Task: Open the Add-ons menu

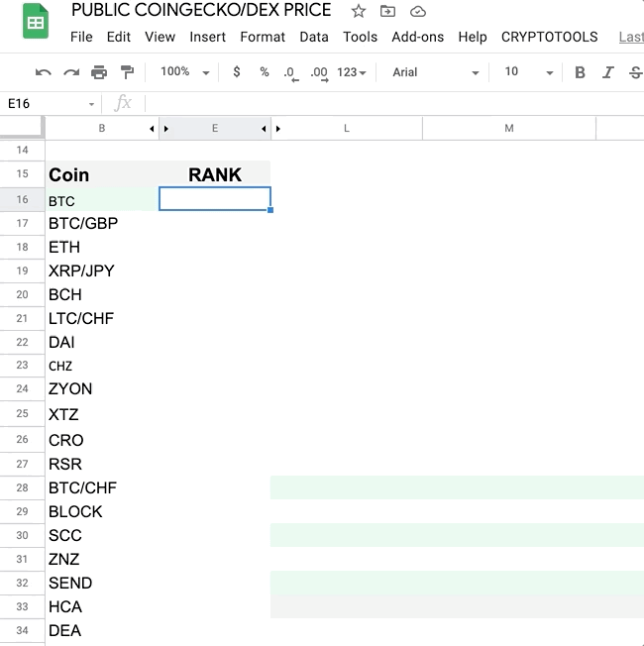Action: pos(418,37)
